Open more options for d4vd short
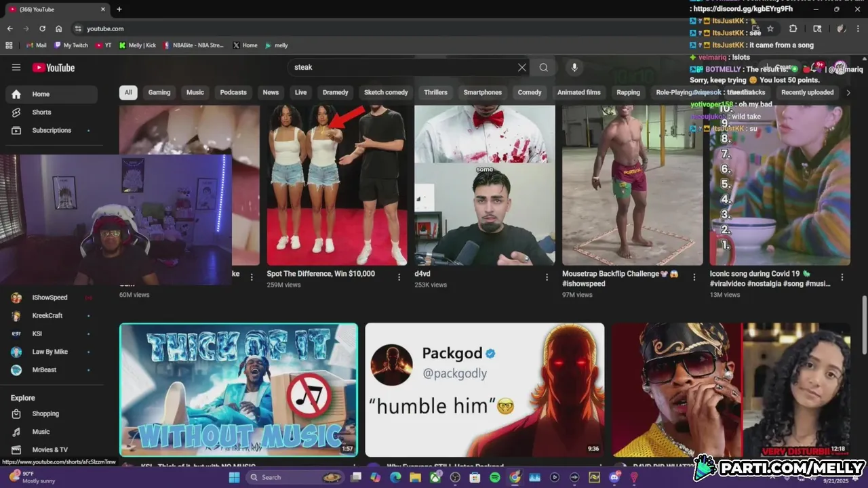This screenshot has width=868, height=488. click(547, 277)
